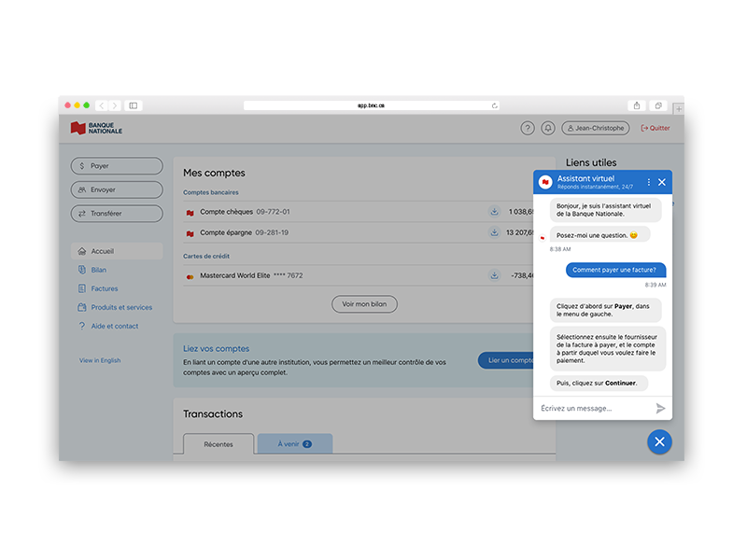Switch to the À venir transactions tab
Viewport: 747px width, 560px height.
[x=294, y=444]
